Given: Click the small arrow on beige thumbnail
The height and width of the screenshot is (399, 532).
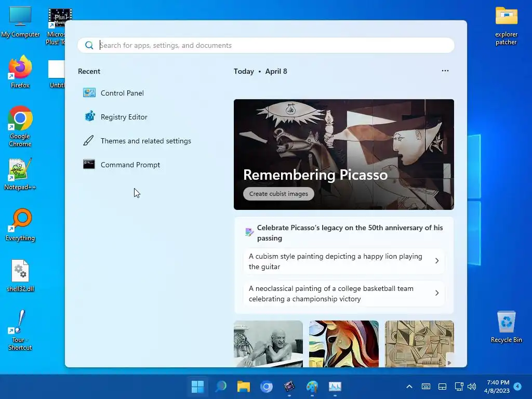Looking at the screenshot, I should pos(449,363).
